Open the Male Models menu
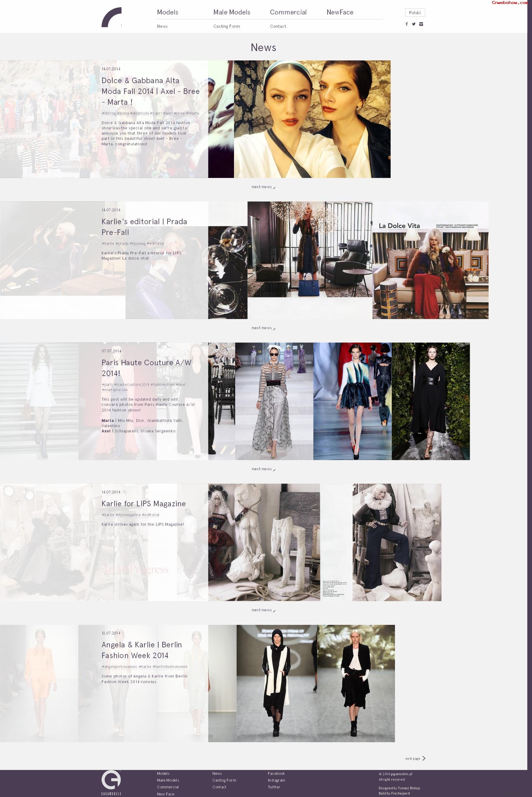This screenshot has width=532, height=797. coord(232,12)
